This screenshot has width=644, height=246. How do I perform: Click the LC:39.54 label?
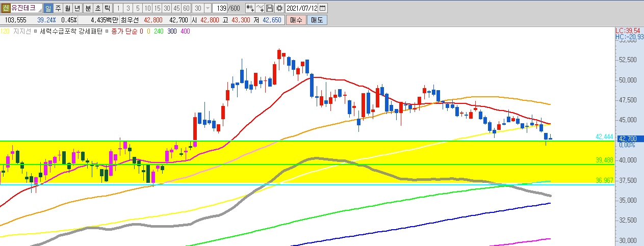(628, 31)
